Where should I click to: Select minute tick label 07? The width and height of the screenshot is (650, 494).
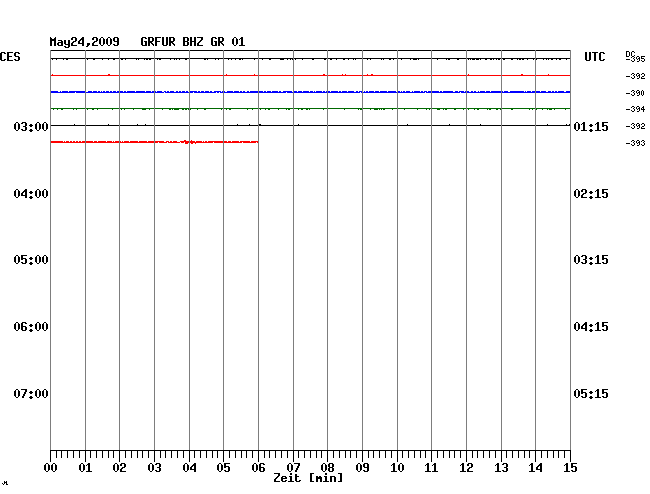293,468
